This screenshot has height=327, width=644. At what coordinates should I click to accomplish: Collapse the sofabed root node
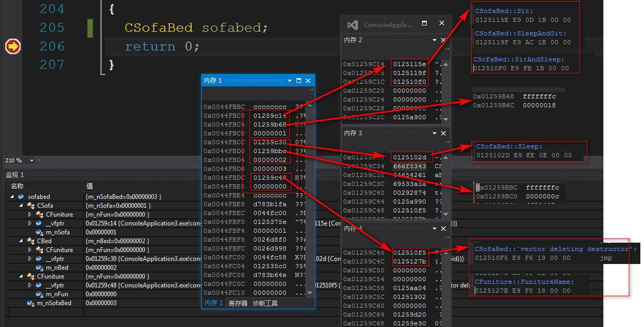[x=12, y=197]
